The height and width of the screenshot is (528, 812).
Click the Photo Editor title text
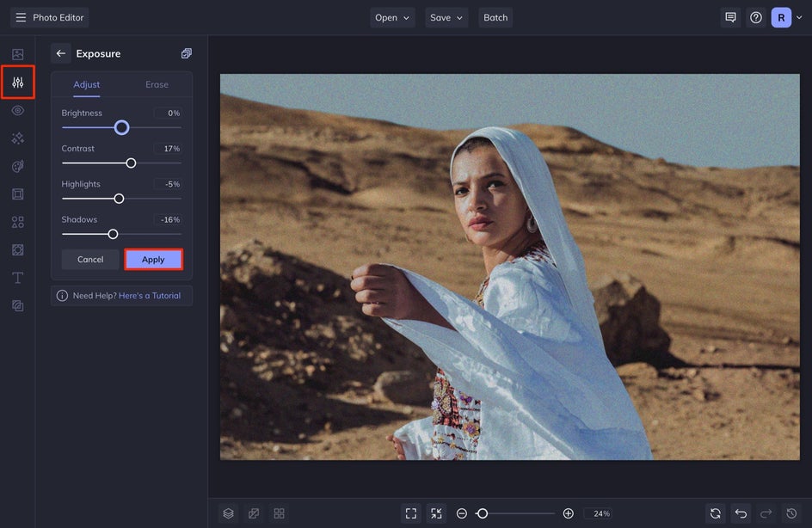pos(58,17)
